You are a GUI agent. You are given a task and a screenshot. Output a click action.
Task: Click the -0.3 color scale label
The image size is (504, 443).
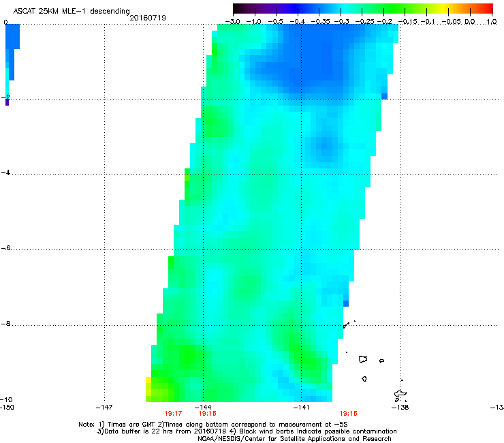pos(341,22)
